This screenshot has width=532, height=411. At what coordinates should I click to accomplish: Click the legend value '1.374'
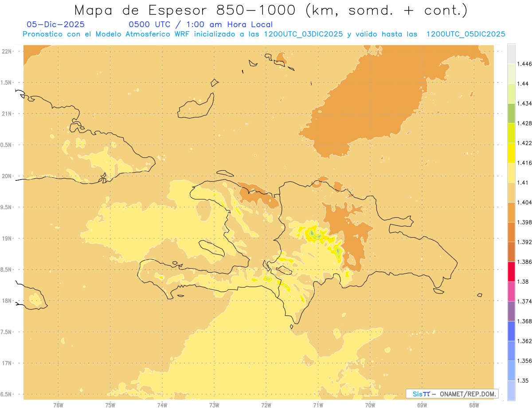click(524, 301)
